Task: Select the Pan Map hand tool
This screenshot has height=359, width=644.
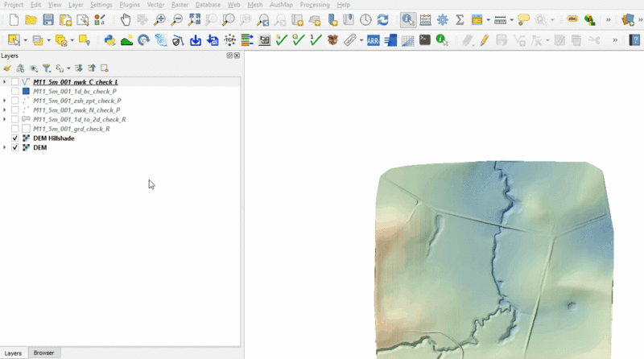Action: 126,20
